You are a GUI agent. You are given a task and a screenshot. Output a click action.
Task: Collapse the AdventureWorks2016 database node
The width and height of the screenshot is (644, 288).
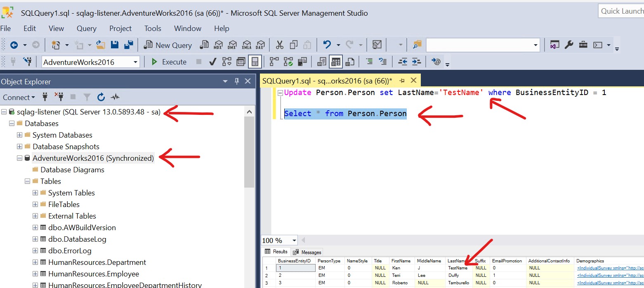(19, 158)
